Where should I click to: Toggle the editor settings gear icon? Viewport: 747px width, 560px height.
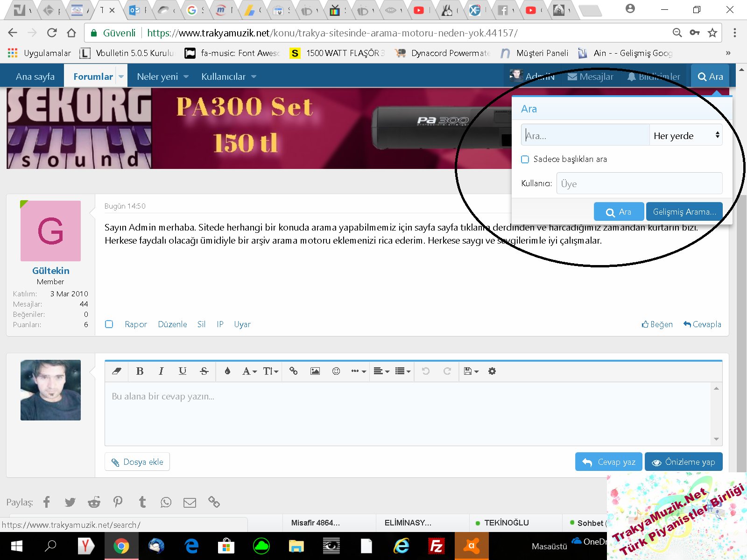click(x=492, y=371)
